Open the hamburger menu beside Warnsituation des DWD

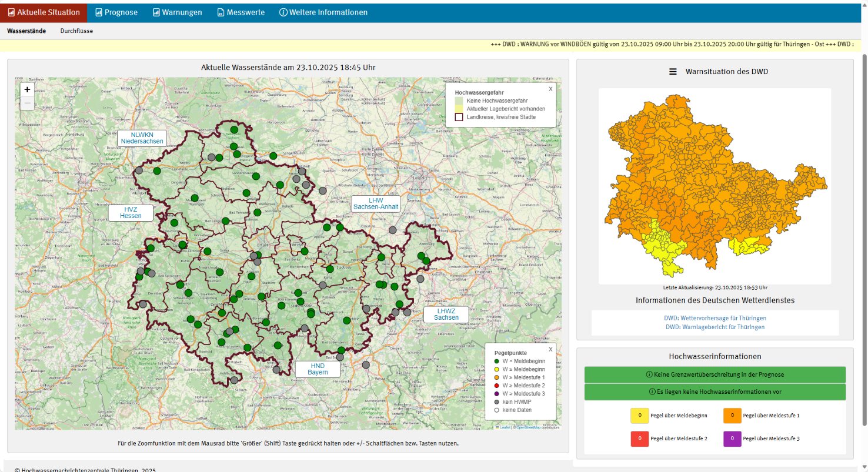673,72
